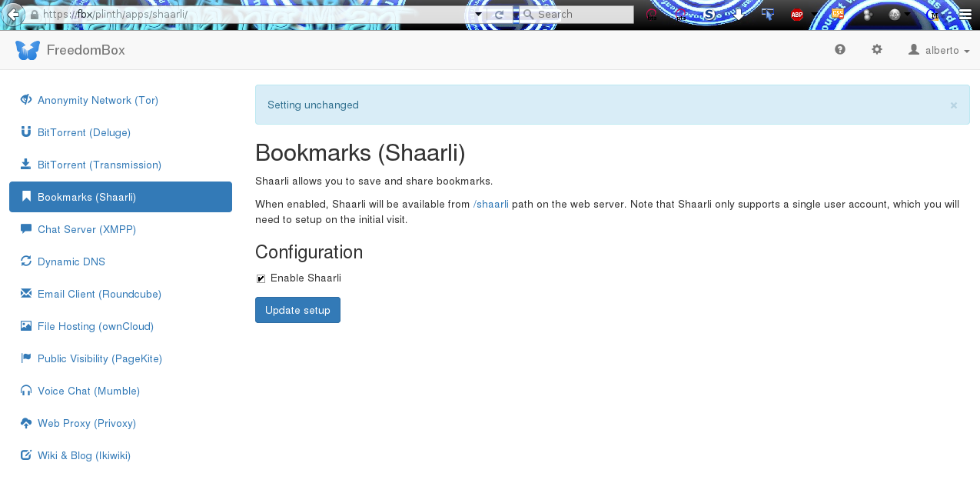Click the Deluge magnet icon
Image resolution: width=980 pixels, height=483 pixels.
click(x=26, y=132)
